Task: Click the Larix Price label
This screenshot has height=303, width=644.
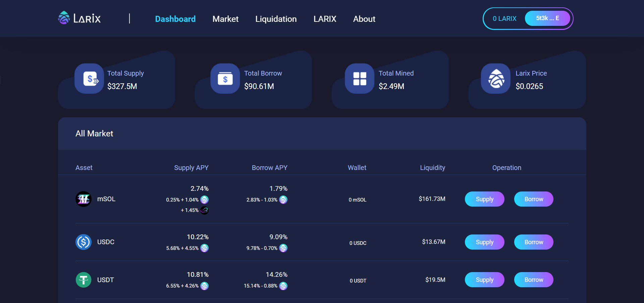Action: [531, 73]
